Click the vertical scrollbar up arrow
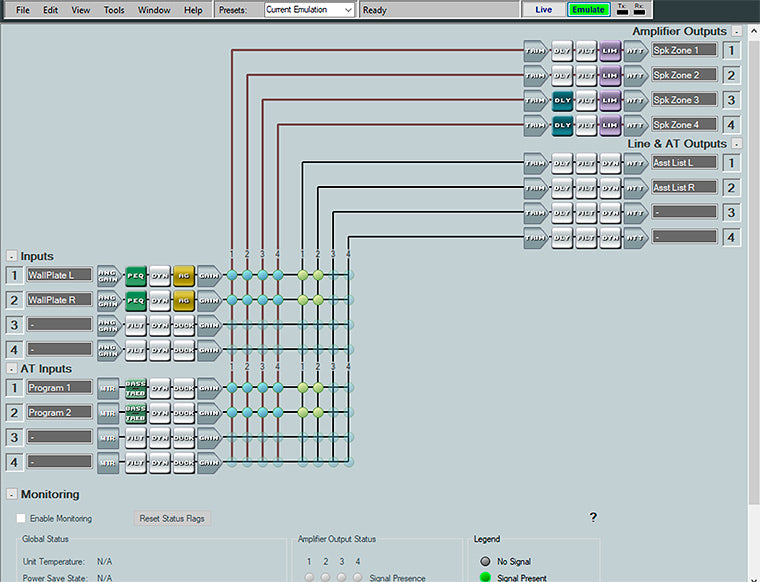Image resolution: width=760 pixels, height=582 pixels. click(754, 31)
